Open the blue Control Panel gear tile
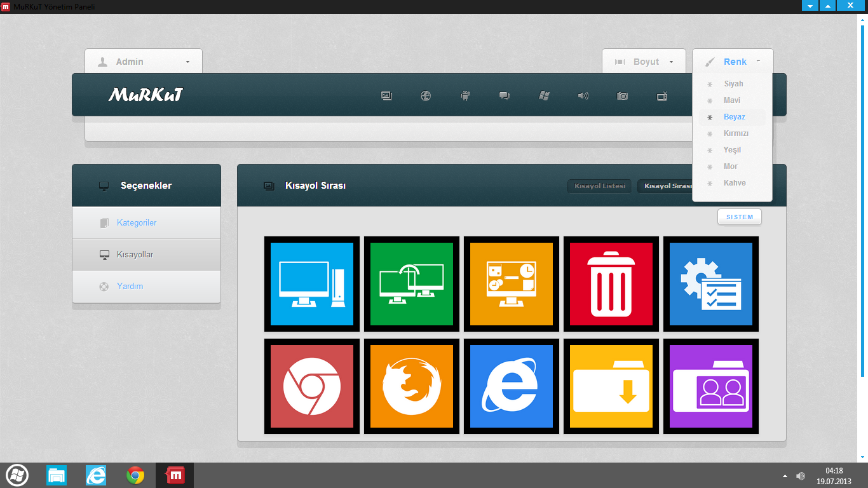Image resolution: width=868 pixels, height=488 pixels. click(711, 284)
